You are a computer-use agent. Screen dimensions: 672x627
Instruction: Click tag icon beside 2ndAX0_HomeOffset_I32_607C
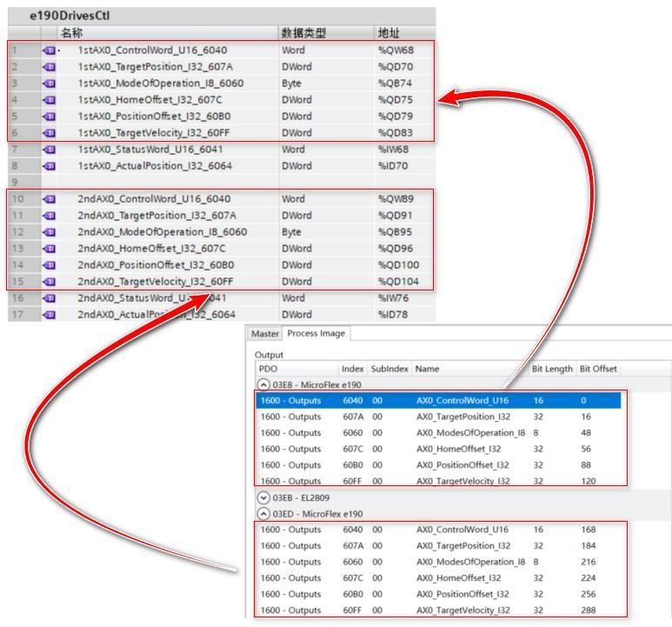coord(49,249)
